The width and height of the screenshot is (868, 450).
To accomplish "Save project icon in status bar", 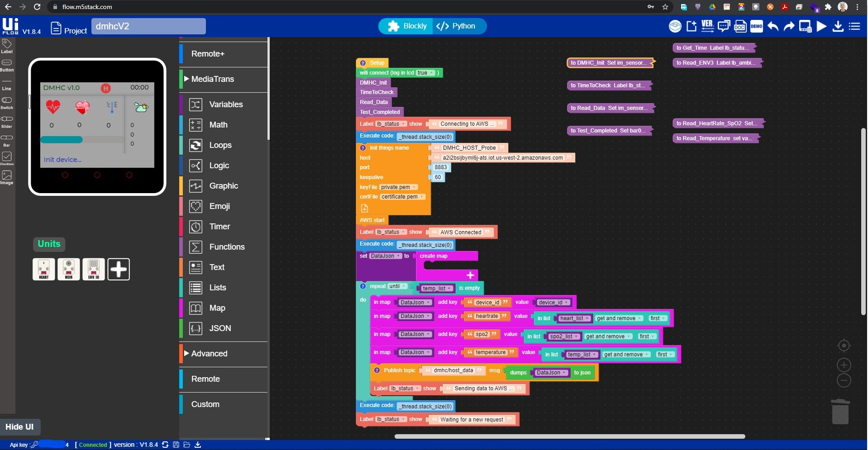I will [x=176, y=445].
